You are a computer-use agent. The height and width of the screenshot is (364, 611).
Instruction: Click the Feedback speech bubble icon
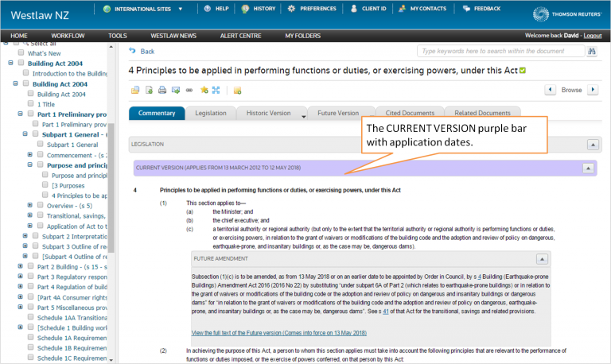pyautogui.click(x=466, y=8)
